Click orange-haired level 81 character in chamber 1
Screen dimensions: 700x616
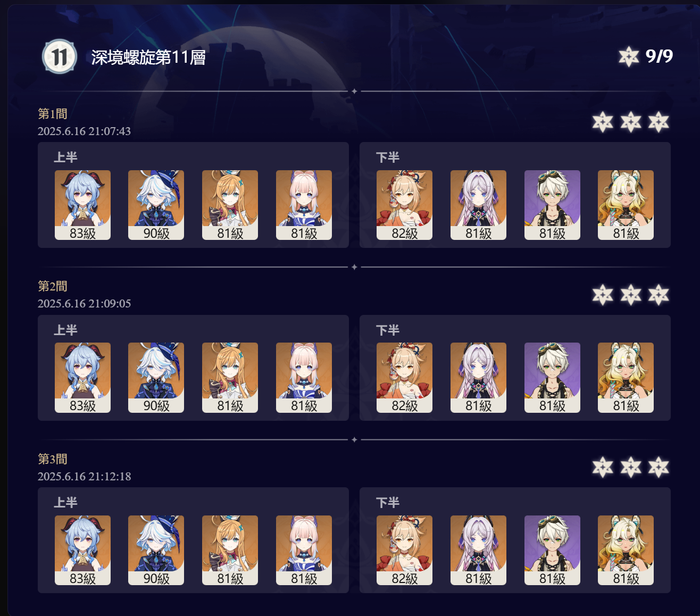230,205
